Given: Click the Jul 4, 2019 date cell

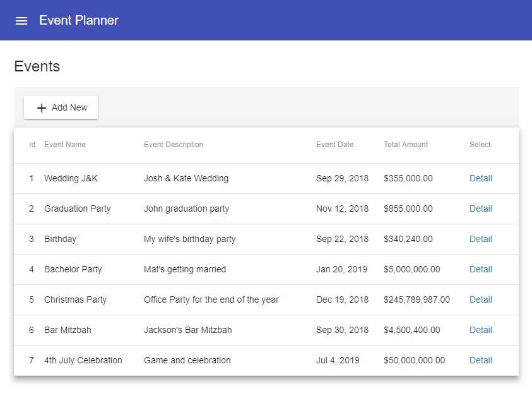Looking at the screenshot, I should coord(338,360).
